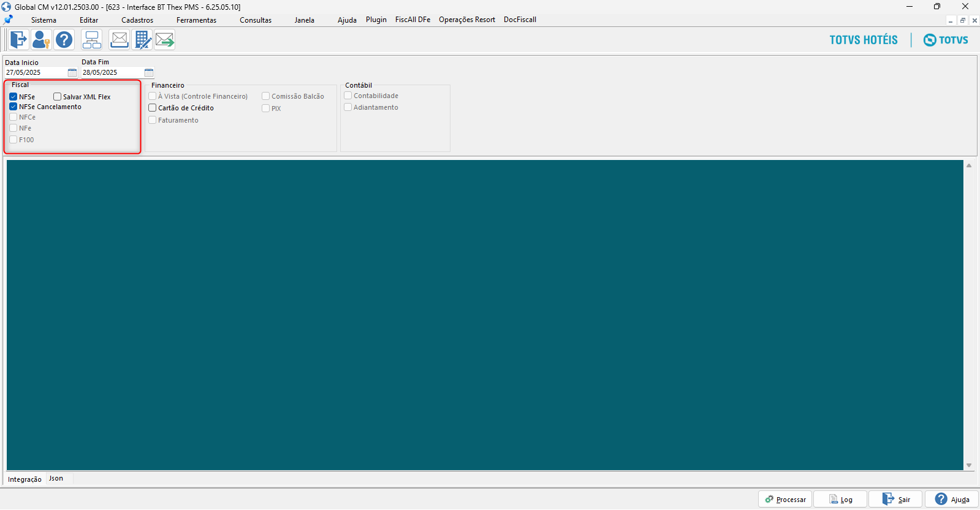Open the Cadastros menu
980x510 pixels.
tap(137, 20)
